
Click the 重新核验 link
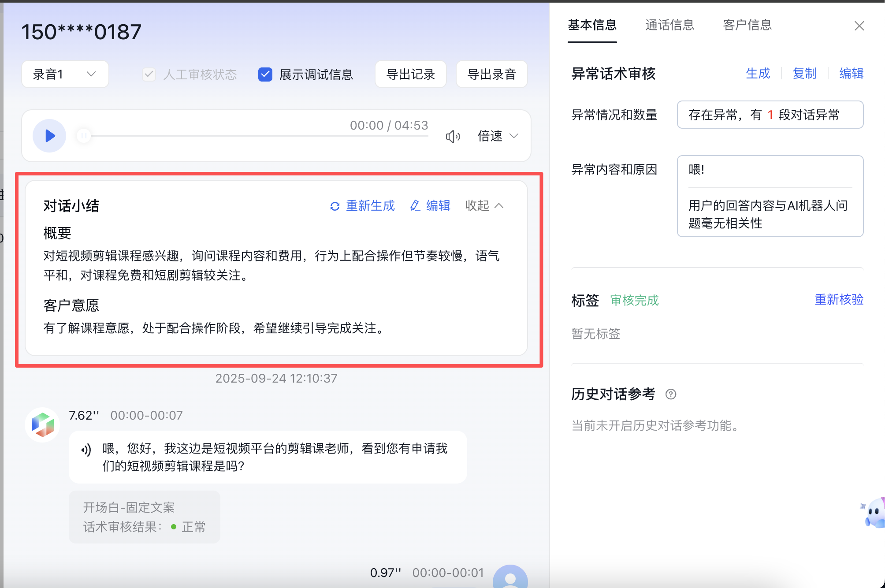(x=839, y=300)
